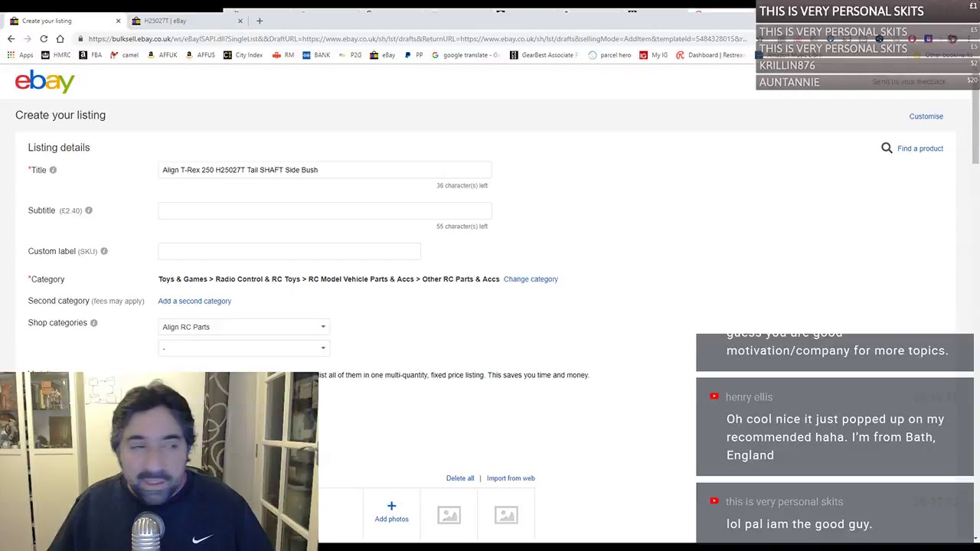This screenshot has width=980, height=551.
Task: Close the H25027T eBay tab
Action: (x=240, y=21)
